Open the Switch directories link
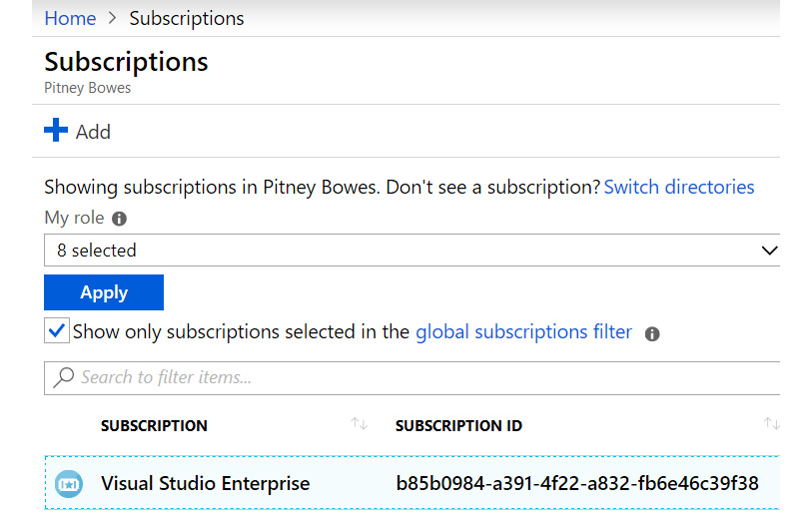The height and width of the screenshot is (517, 812). [679, 187]
